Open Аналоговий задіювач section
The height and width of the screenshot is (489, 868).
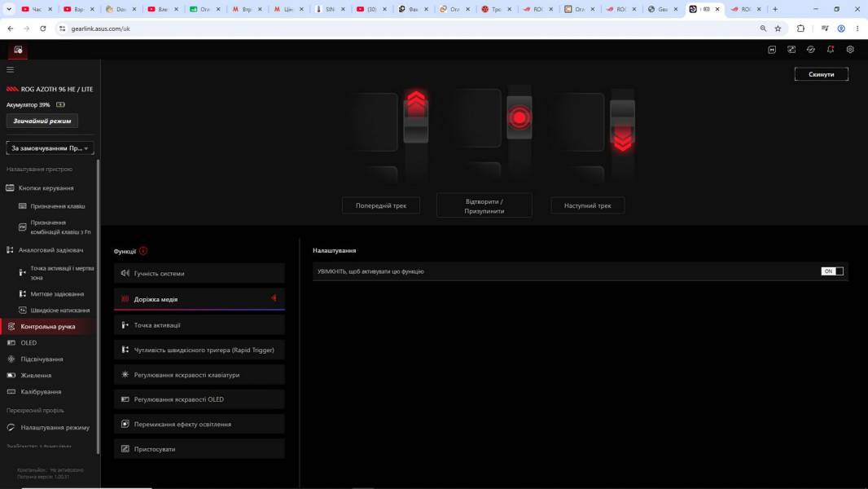[51, 250]
